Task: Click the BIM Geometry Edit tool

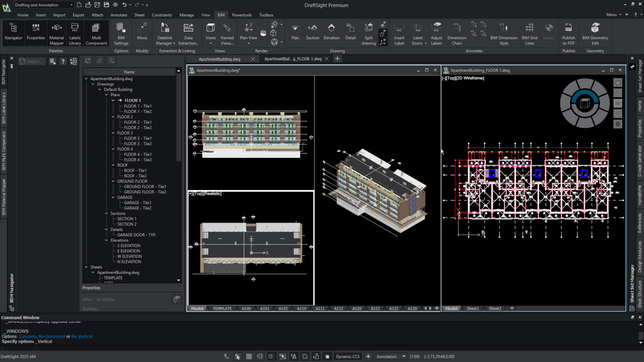Action: (595, 33)
